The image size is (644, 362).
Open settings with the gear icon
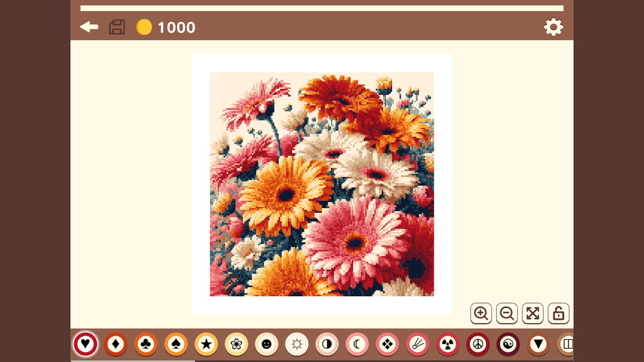[553, 27]
